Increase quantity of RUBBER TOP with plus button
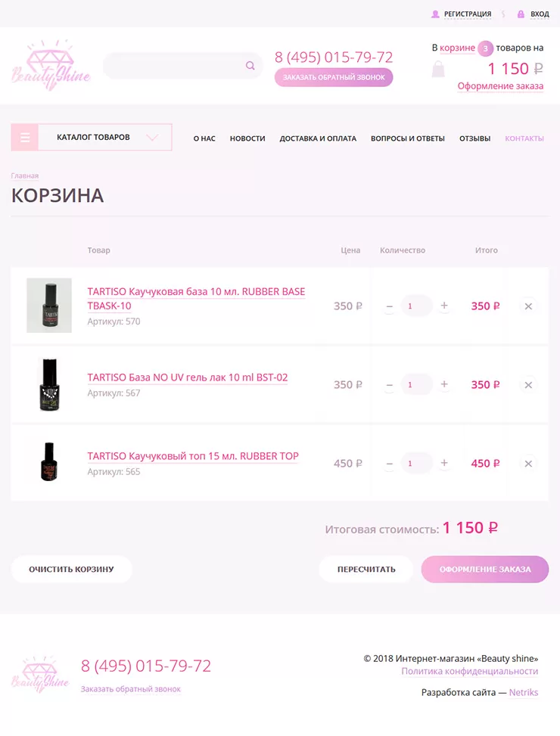The width and height of the screenshot is (560, 736). click(444, 463)
